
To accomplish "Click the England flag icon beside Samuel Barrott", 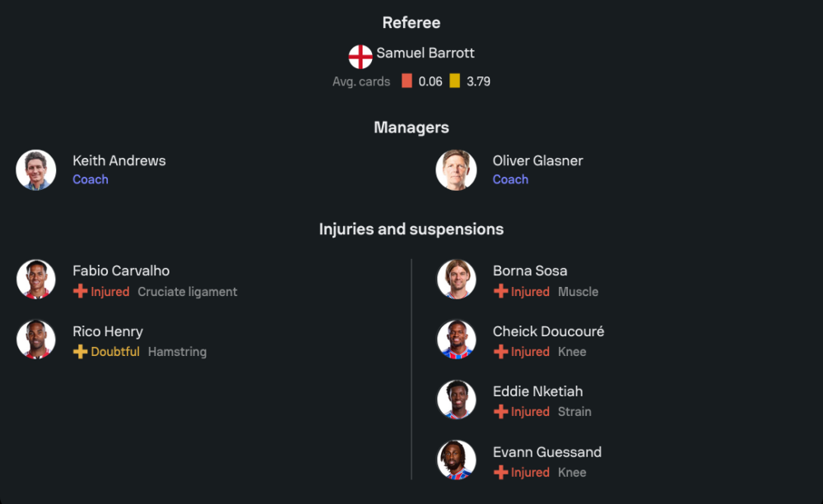I will click(360, 57).
